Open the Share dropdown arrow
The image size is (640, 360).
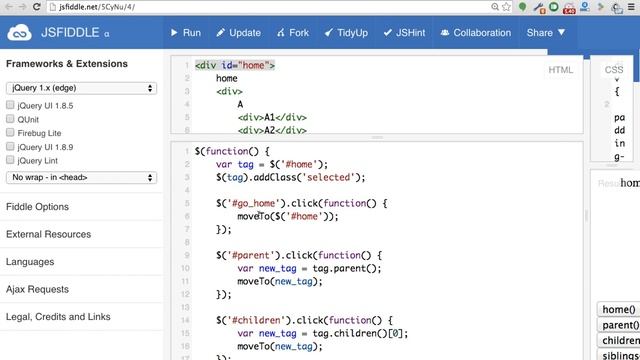click(562, 32)
